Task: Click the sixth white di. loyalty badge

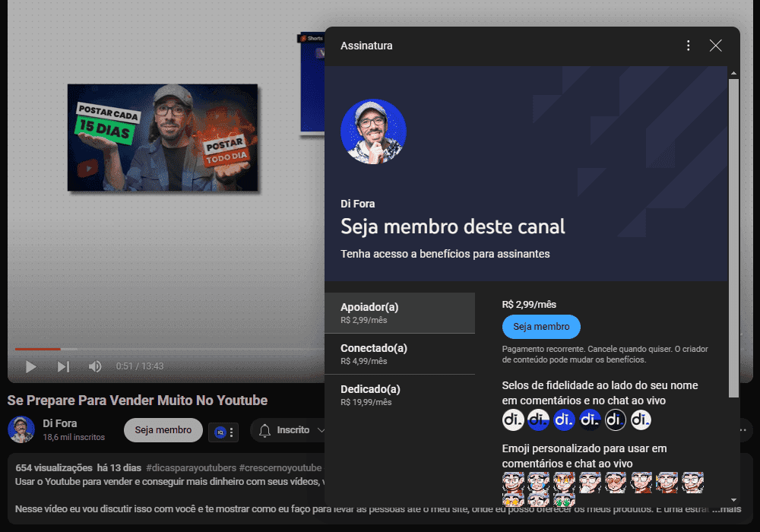Action: [641, 420]
